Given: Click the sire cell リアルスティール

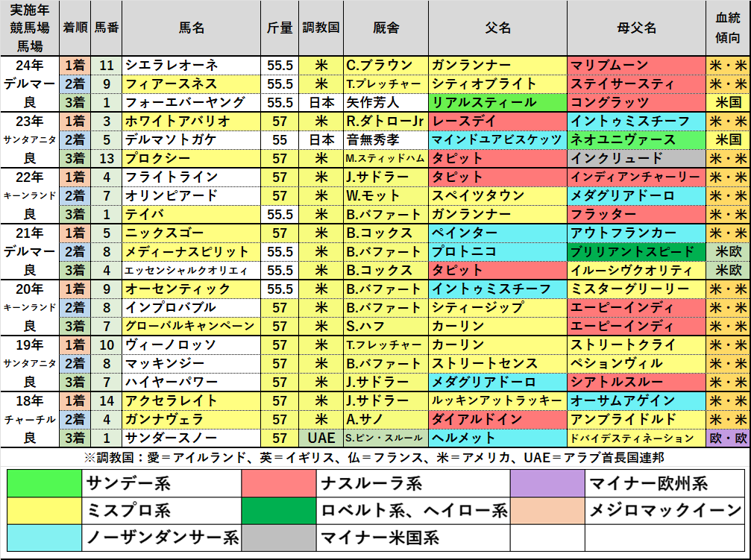Looking at the screenshot, I should click(497, 102).
